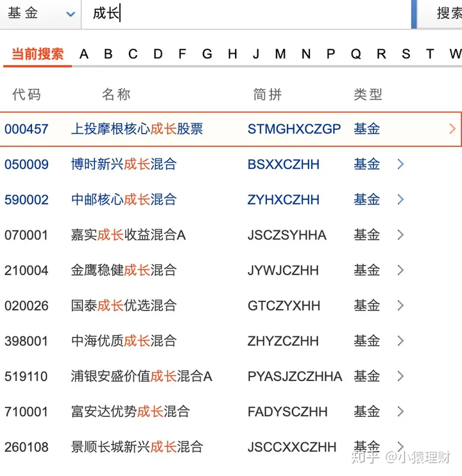Select fund name 浦银安盛价值成长混合A
462x476 pixels.
pyautogui.click(x=141, y=376)
